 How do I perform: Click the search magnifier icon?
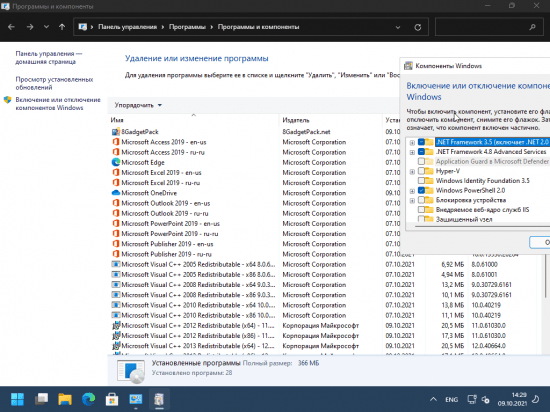532,27
